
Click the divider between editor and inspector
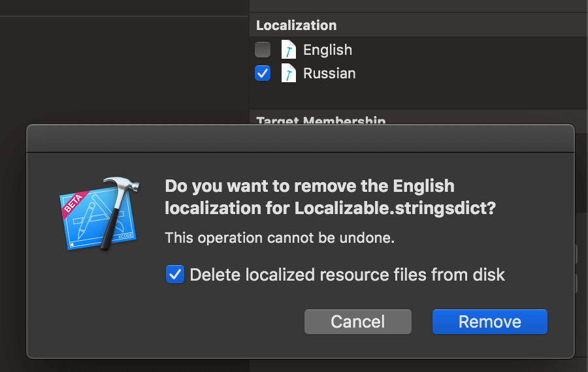point(249,65)
